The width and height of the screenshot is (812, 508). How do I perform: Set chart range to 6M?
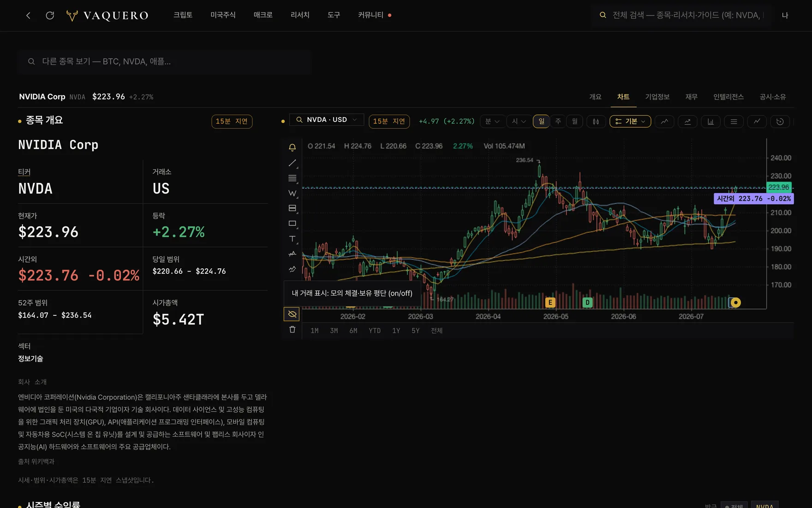tap(353, 331)
